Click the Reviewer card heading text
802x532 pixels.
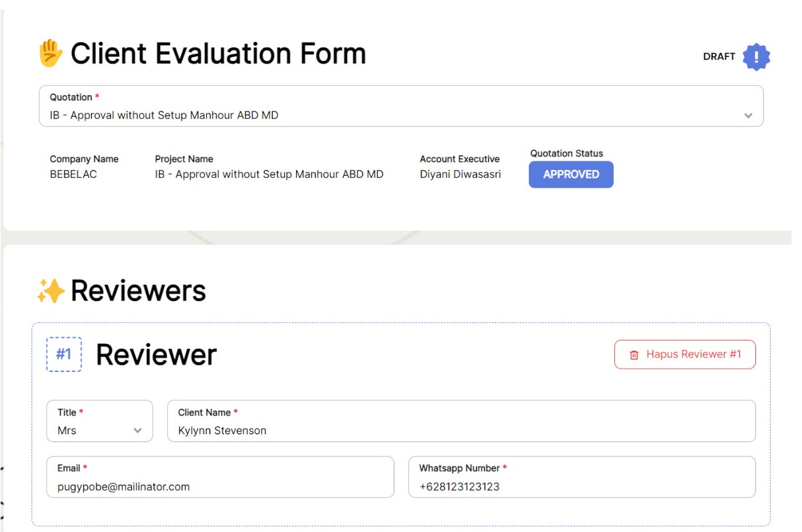pyautogui.click(x=156, y=355)
